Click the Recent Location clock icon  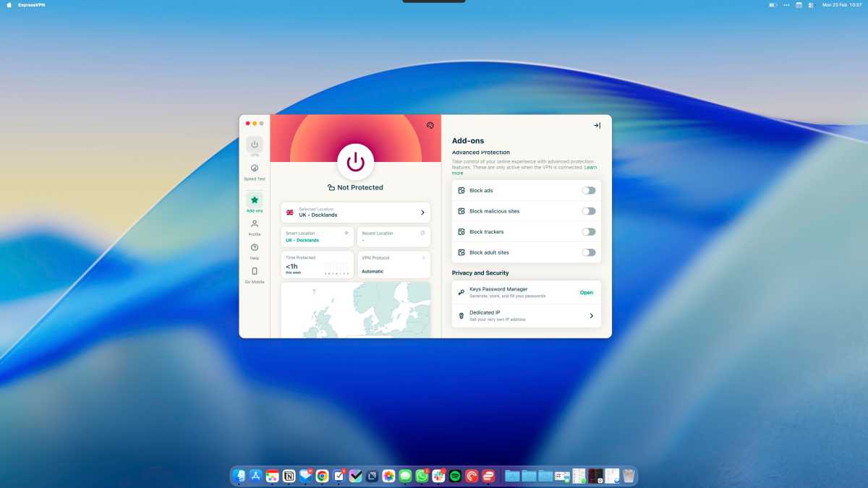coord(422,233)
